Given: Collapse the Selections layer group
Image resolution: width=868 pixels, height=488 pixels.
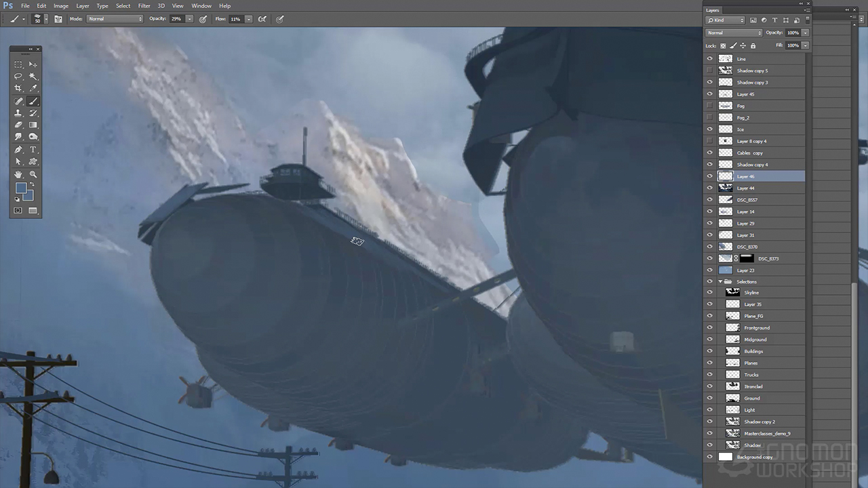Looking at the screenshot, I should click(719, 281).
